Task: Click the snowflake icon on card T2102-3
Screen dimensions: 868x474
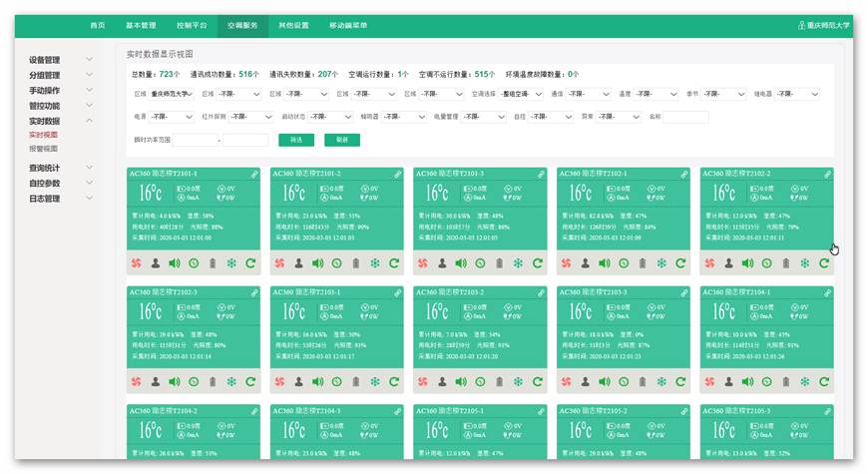Action: pos(231,382)
